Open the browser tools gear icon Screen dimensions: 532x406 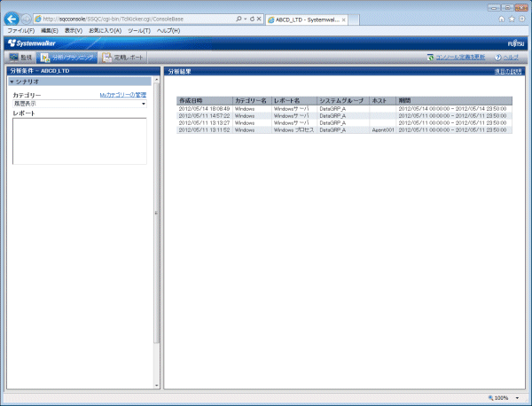[521, 19]
